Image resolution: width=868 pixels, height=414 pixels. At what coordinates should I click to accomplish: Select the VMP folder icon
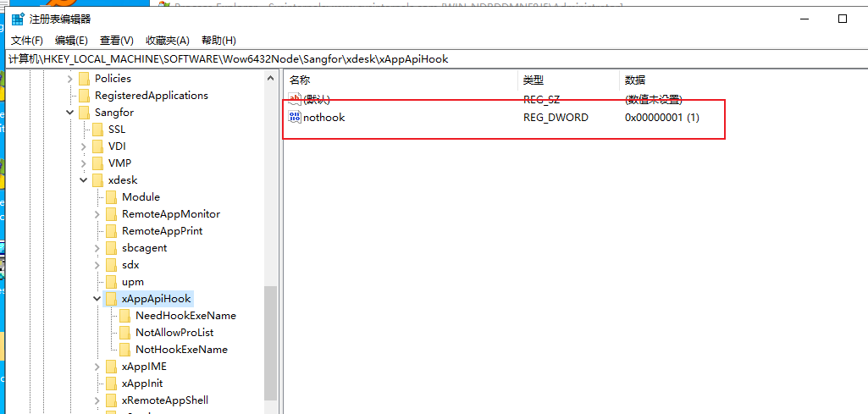tap(97, 163)
